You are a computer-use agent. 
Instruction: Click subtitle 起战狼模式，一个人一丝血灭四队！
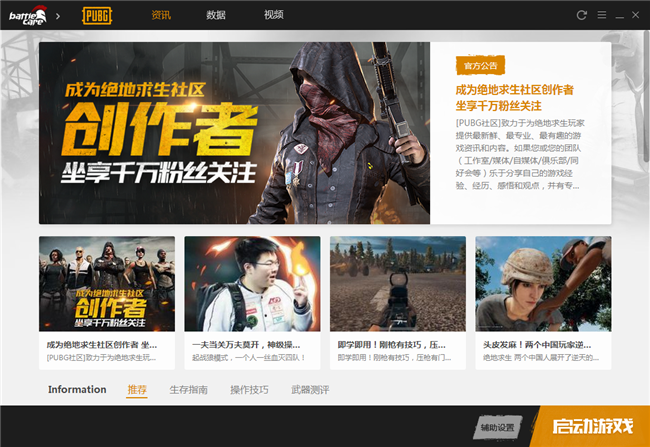(x=249, y=357)
